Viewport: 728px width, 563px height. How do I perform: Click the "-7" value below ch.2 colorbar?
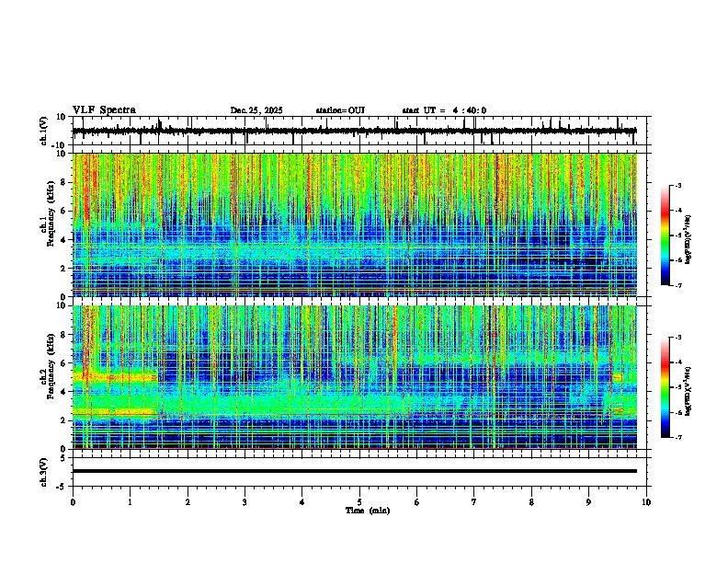point(678,437)
